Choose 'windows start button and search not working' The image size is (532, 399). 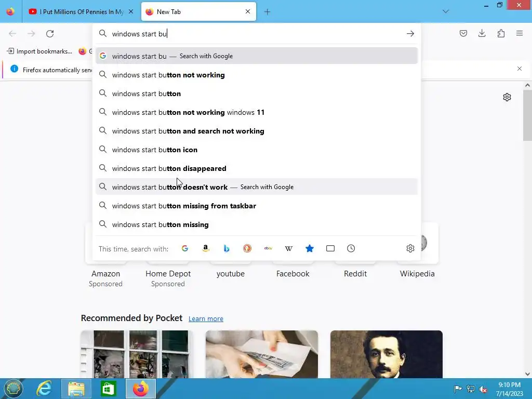[x=257, y=131]
